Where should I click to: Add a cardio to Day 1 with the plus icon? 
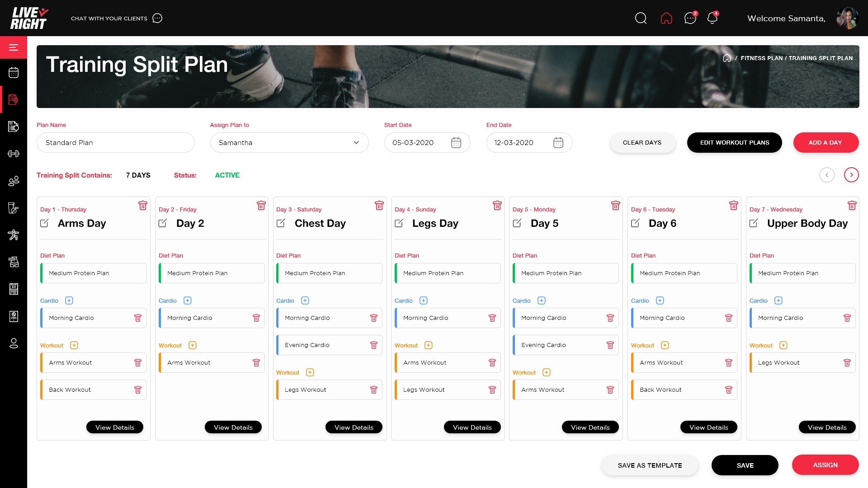[69, 300]
